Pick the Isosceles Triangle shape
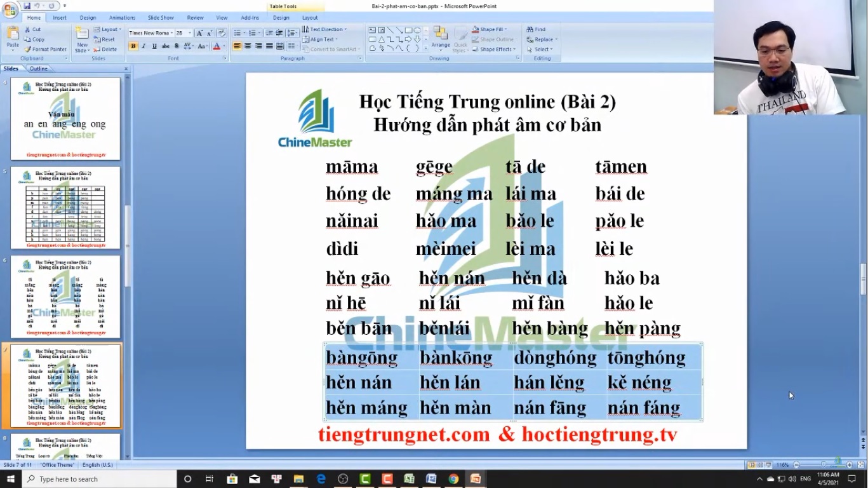 [x=381, y=39]
